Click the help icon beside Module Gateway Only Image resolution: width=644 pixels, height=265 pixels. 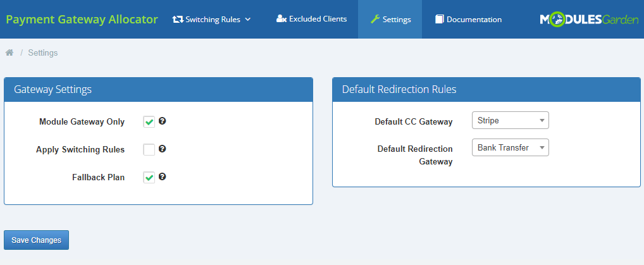pos(162,121)
